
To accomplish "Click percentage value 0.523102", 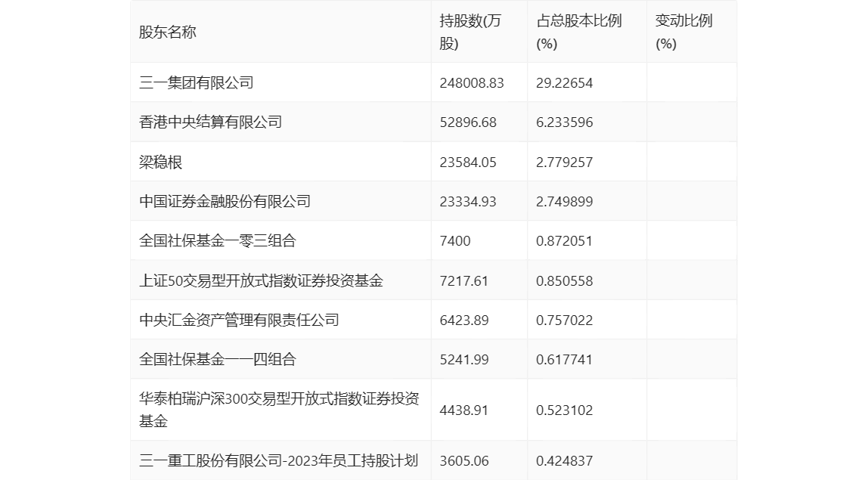I will pos(564,410).
